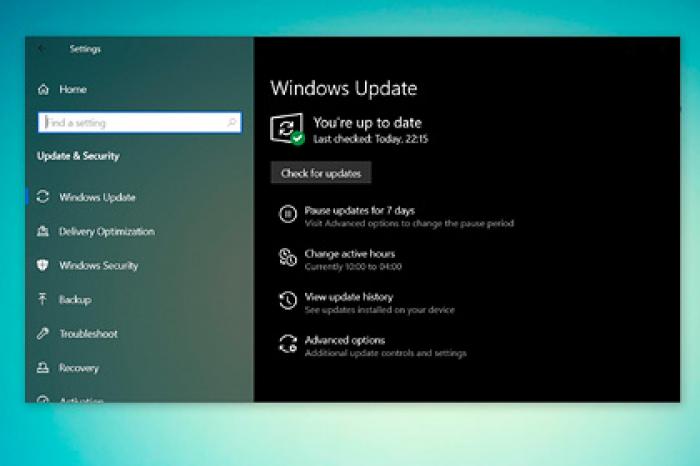The image size is (700, 466).
Task: Click the Advanced options gear-sync icon
Action: point(288,344)
